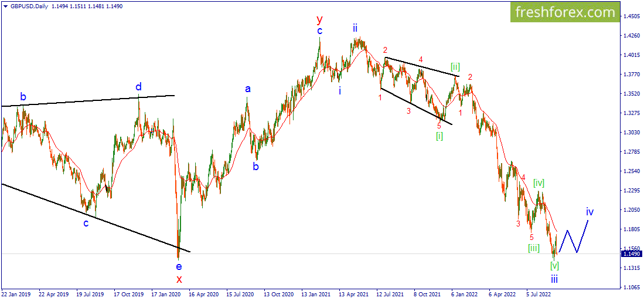
Task: Click the 1.2785 price axis label
Action: point(632,152)
